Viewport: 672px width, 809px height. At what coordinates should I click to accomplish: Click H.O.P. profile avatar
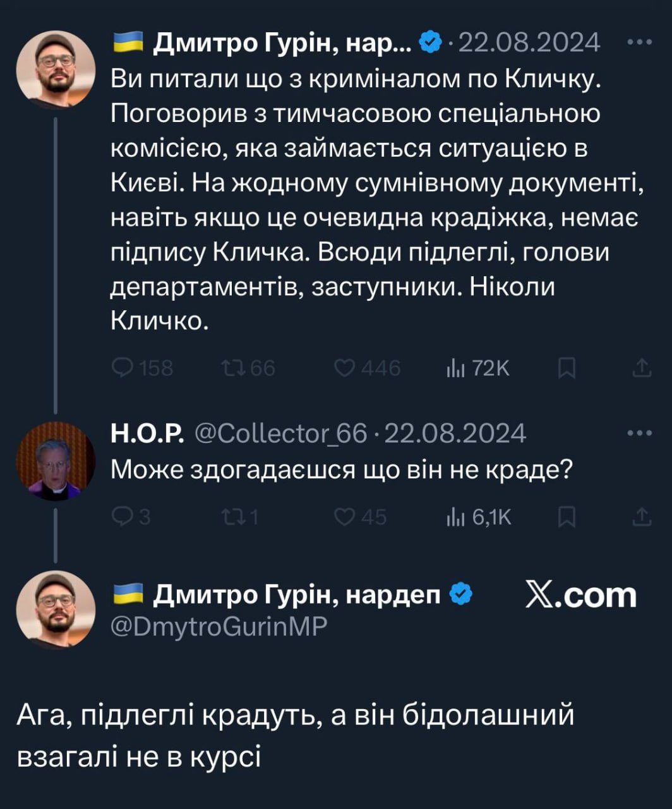[56, 461]
